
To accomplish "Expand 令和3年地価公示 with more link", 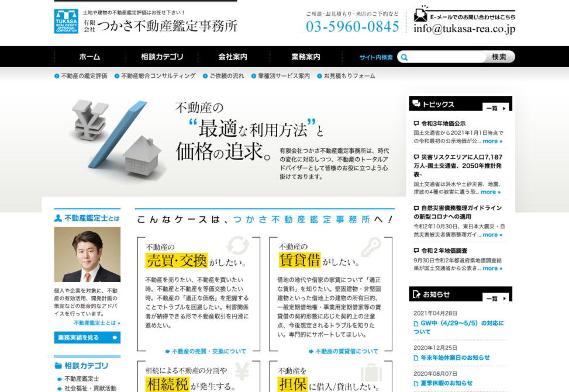I will point(492,141).
